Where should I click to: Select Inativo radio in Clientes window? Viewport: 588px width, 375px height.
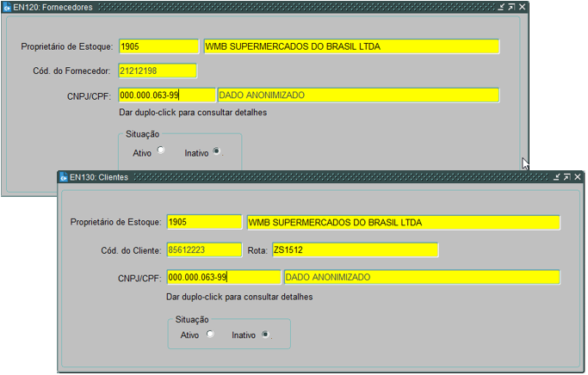[265, 334]
